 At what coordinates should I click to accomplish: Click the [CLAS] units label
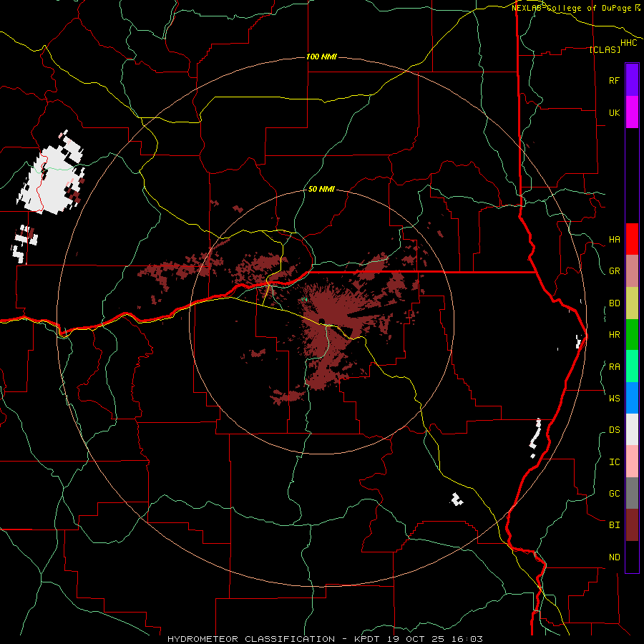point(605,49)
